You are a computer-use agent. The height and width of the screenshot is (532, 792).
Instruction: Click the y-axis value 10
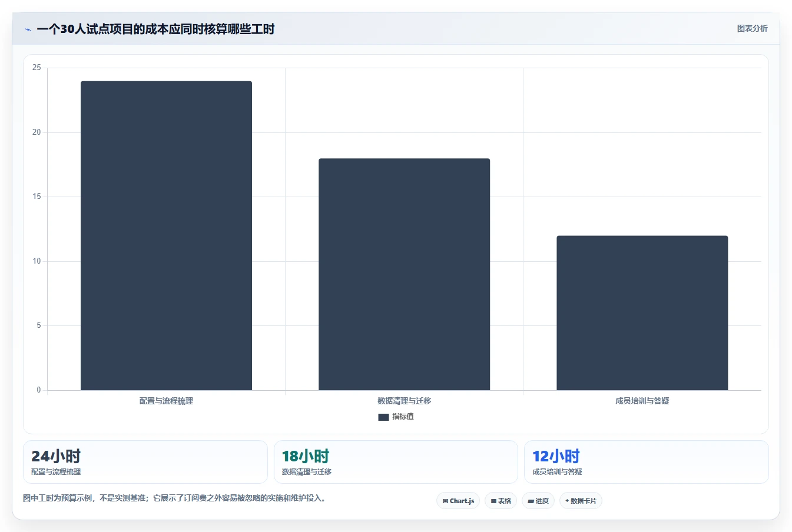[37, 261]
